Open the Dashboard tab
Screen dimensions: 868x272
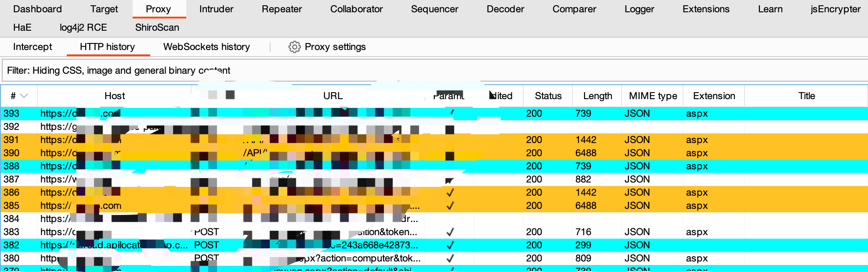pos(37,9)
